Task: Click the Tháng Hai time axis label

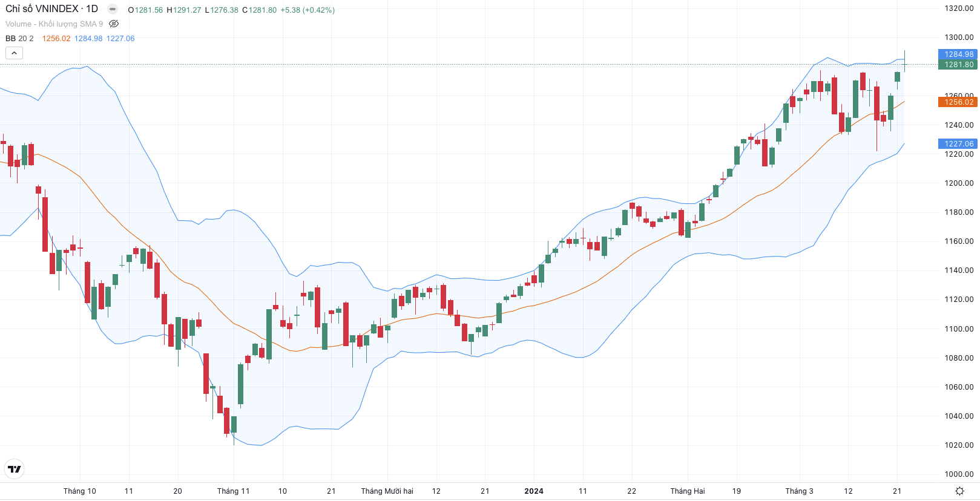Action: point(688,491)
